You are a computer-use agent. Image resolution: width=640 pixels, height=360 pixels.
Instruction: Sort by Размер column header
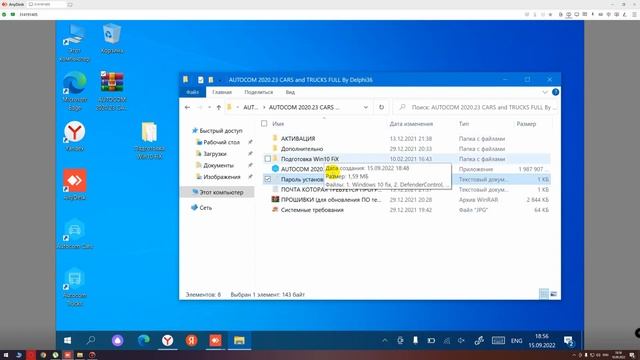point(526,124)
